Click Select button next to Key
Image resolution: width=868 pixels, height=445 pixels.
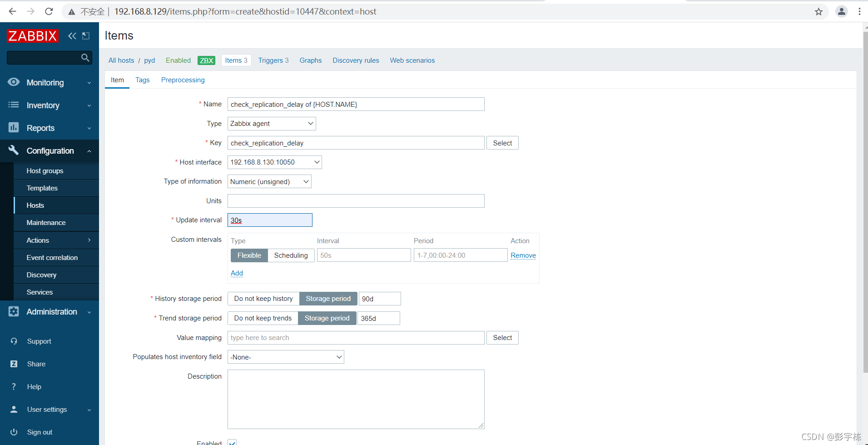[x=502, y=143]
